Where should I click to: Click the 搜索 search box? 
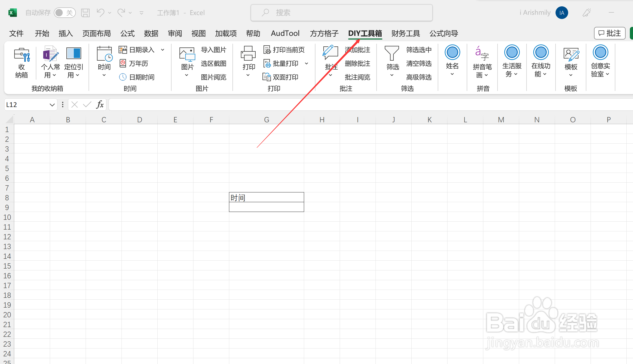342,13
